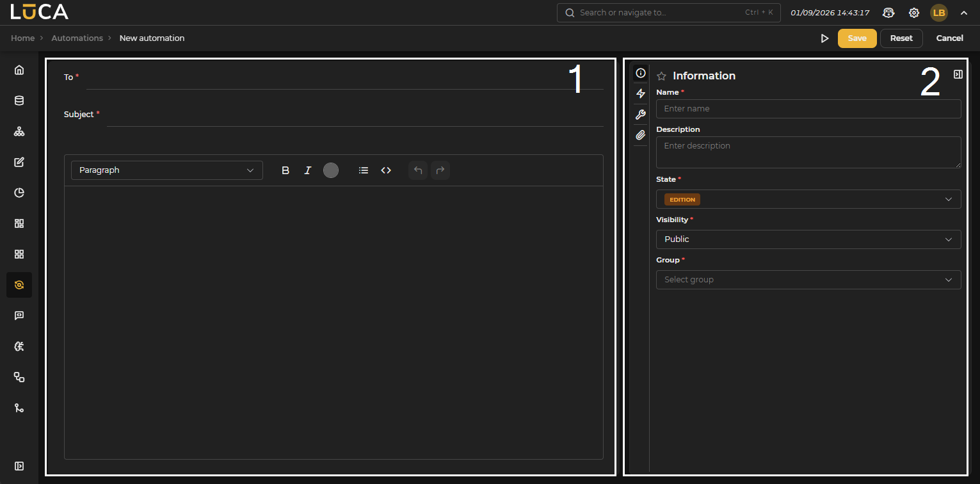
Task: Run the automation with the play icon
Action: tap(824, 38)
